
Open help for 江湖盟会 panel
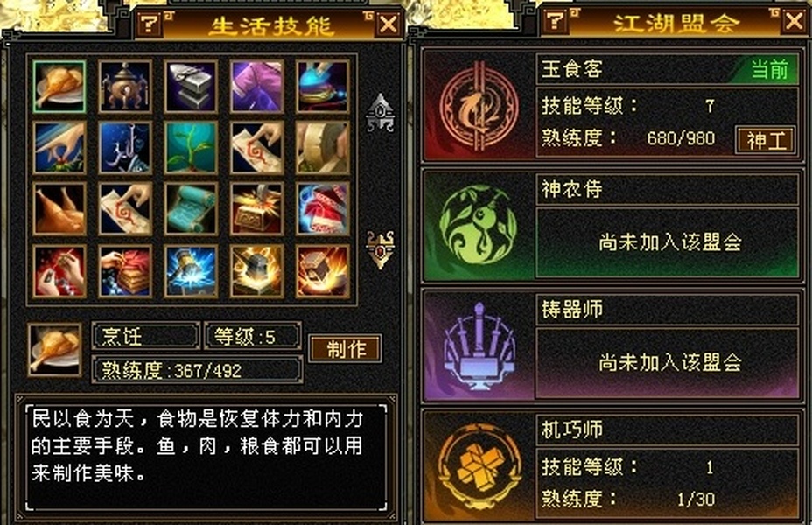tap(555, 21)
